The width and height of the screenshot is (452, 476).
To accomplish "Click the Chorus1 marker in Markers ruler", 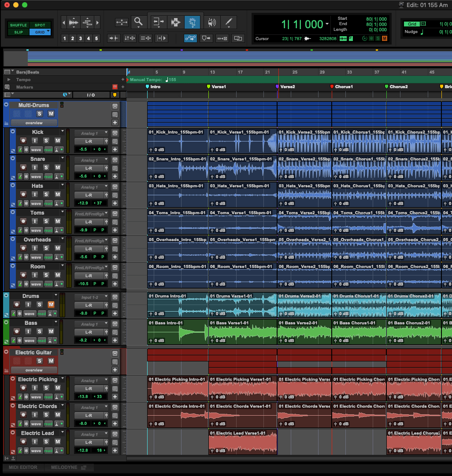I will point(333,87).
